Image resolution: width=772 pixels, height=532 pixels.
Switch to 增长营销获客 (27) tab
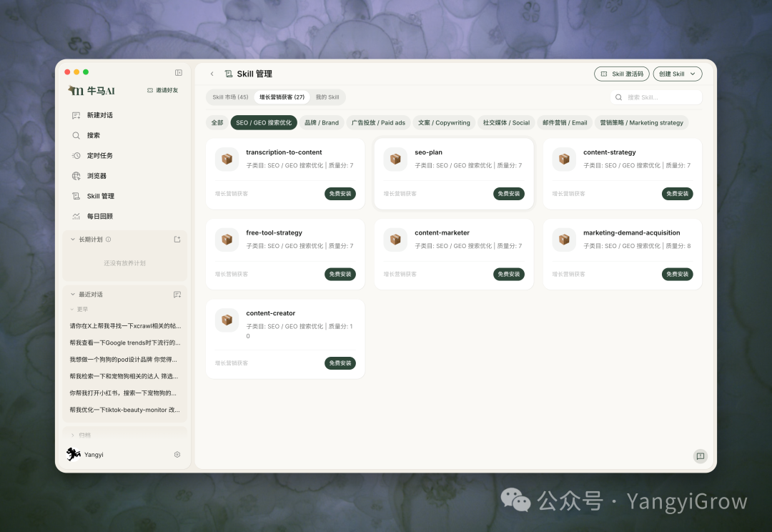(x=282, y=97)
